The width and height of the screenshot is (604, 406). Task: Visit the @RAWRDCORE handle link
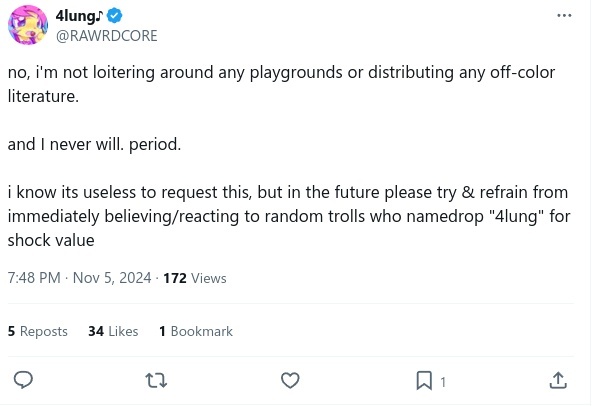[x=108, y=35]
